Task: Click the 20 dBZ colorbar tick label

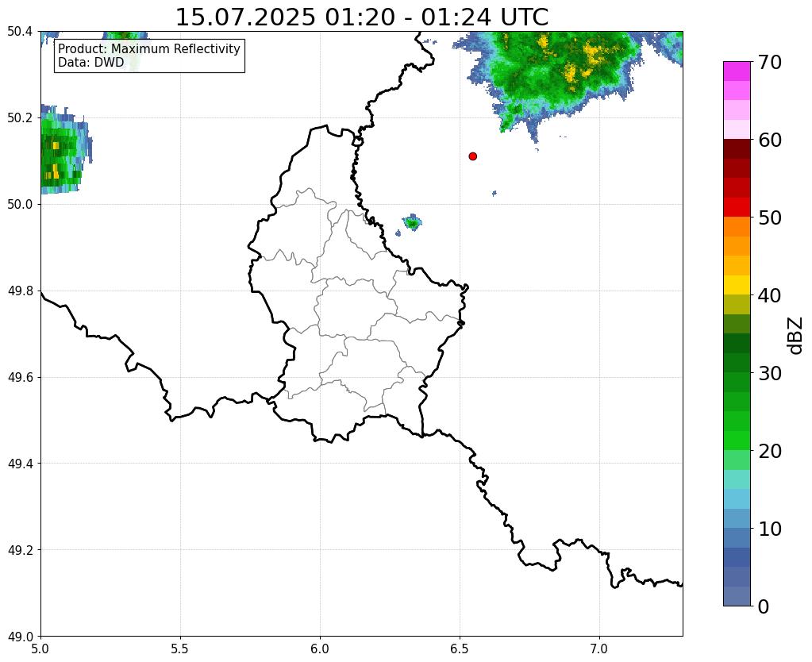Action: click(770, 451)
